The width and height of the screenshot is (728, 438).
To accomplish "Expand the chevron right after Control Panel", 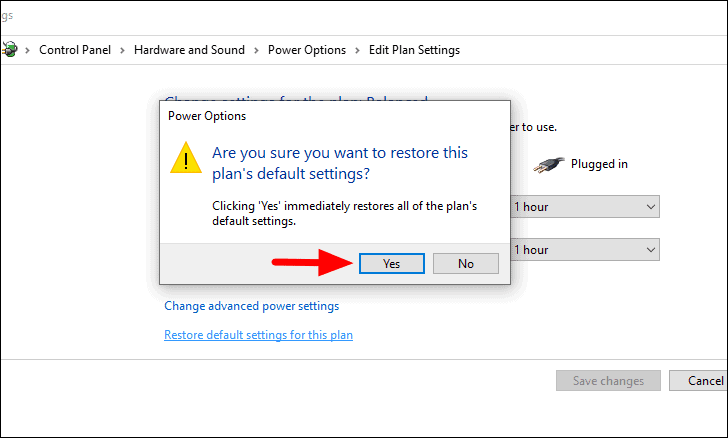I will (x=123, y=50).
